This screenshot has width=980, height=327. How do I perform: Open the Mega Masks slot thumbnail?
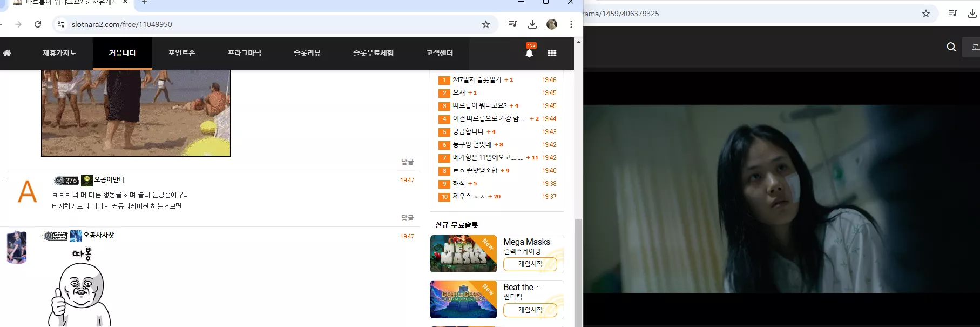463,254
